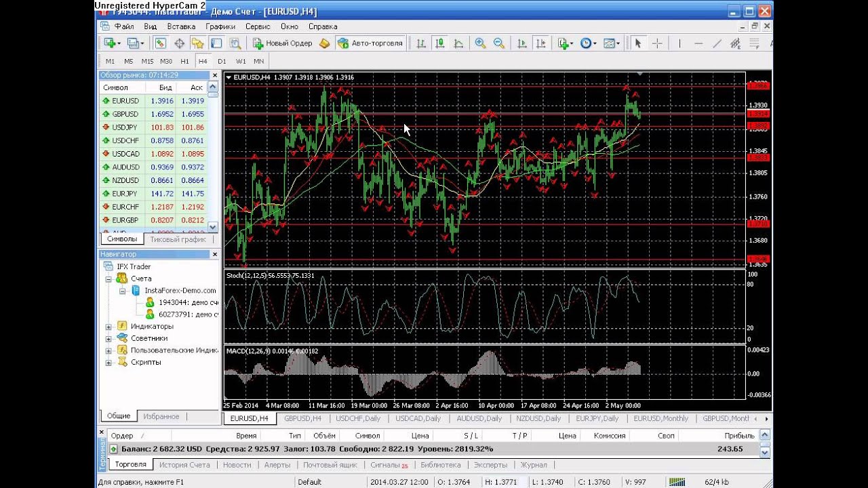The height and width of the screenshot is (488, 868).
Task: Click green arrow icon beside Баланс row
Action: pos(113,449)
